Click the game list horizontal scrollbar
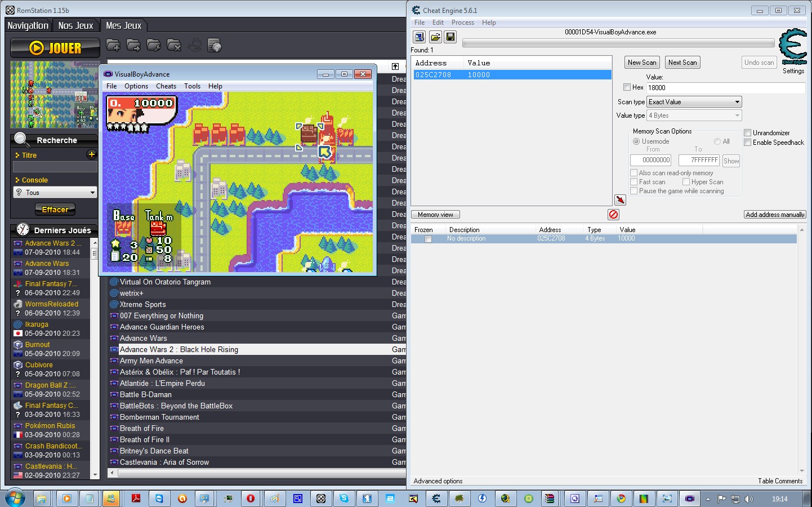The image size is (812, 507). click(256, 473)
